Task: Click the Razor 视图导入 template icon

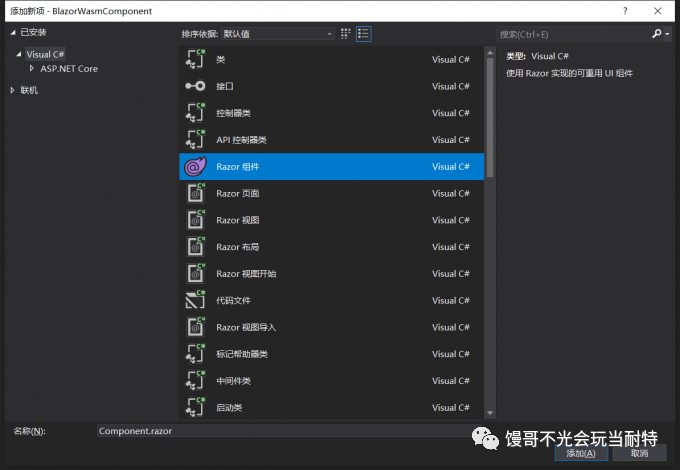Action: pyautogui.click(x=196, y=327)
